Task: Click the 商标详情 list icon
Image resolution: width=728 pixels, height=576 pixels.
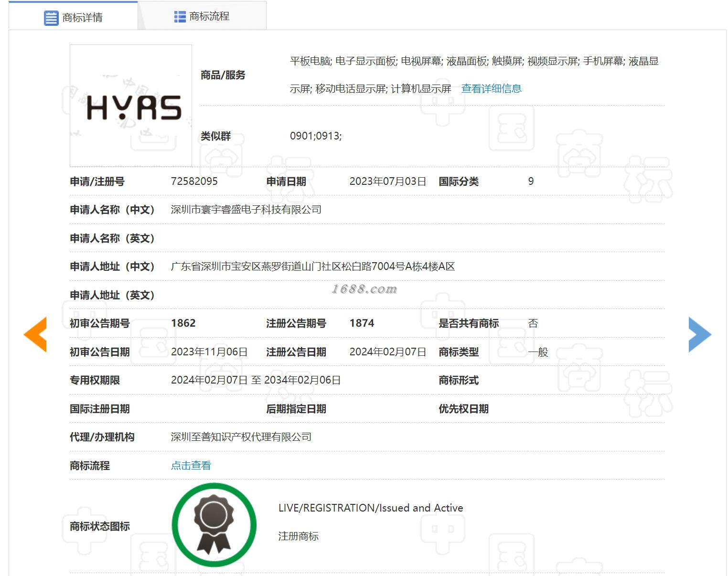Action: (51, 18)
